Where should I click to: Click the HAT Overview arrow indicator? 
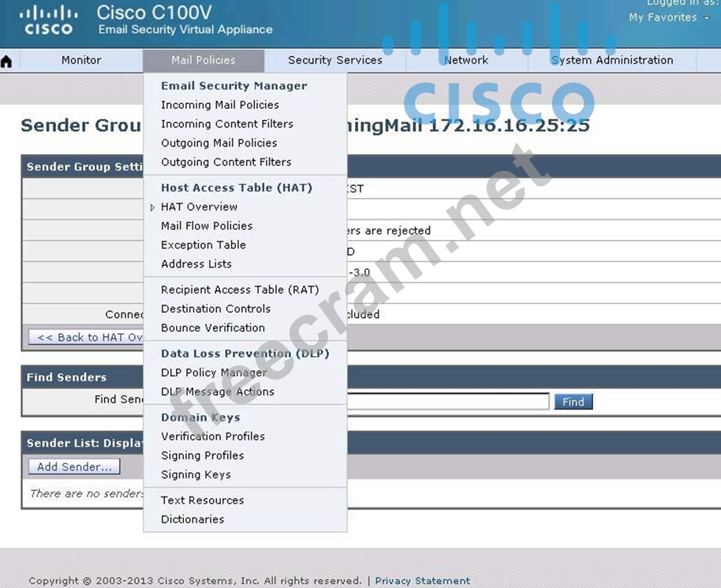[152, 208]
